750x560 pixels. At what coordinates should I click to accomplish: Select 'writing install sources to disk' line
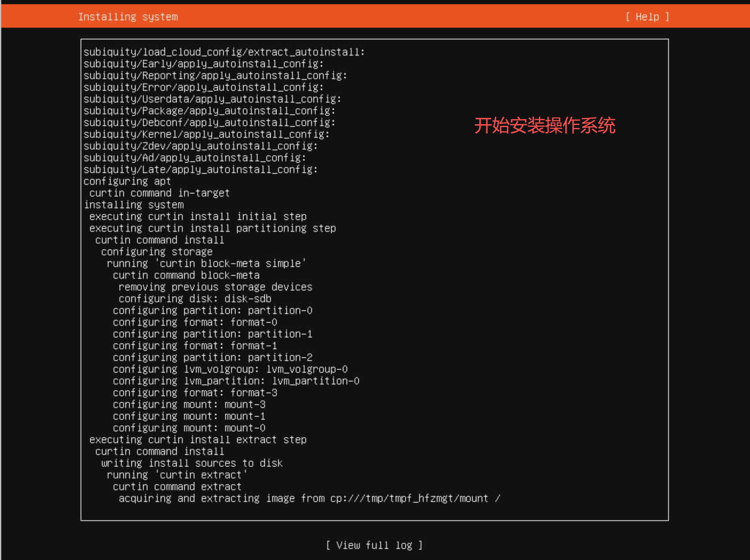(192, 463)
